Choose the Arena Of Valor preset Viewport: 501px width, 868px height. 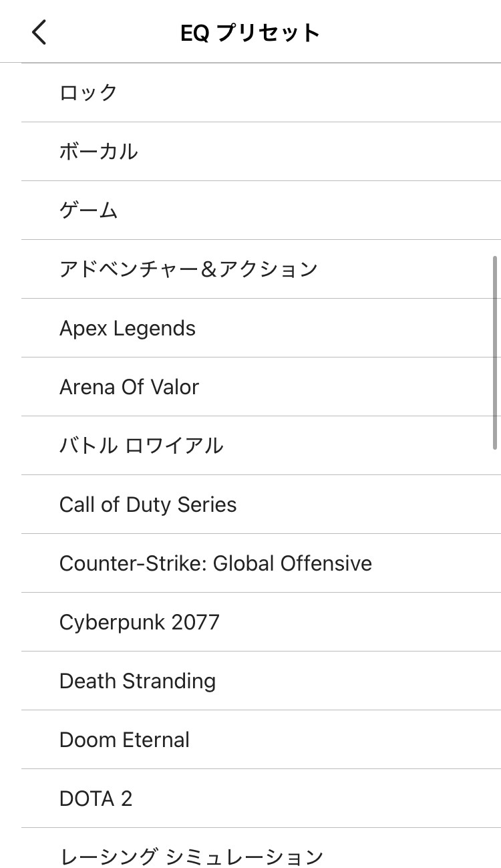[x=129, y=387]
